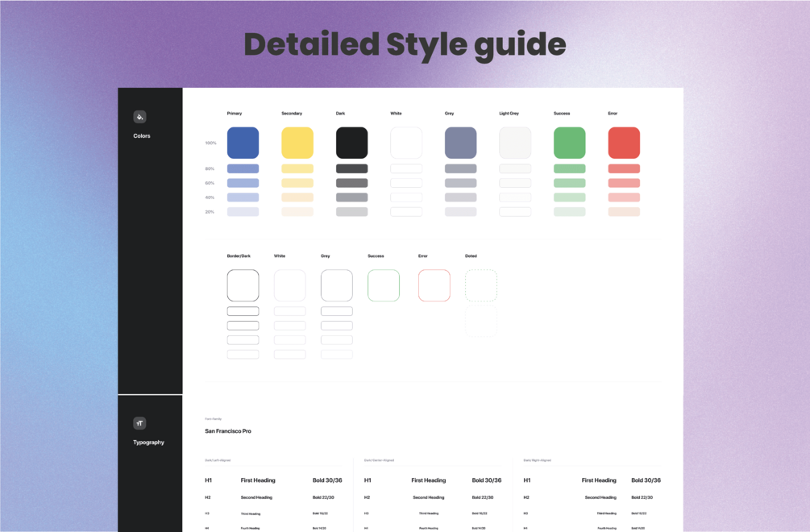
Task: Click the Secondary column label
Action: click(292, 113)
